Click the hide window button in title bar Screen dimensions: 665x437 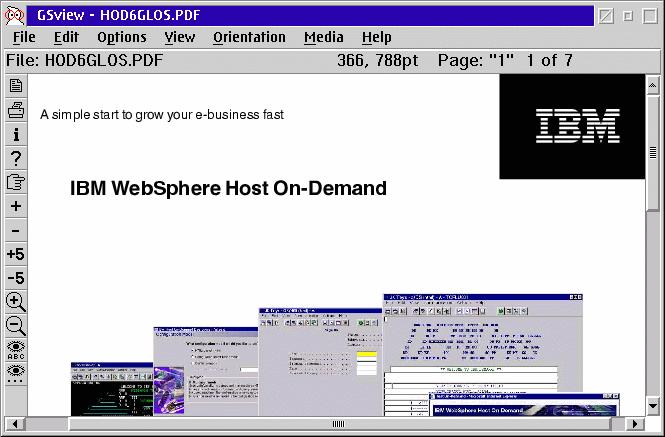[x=606, y=16]
